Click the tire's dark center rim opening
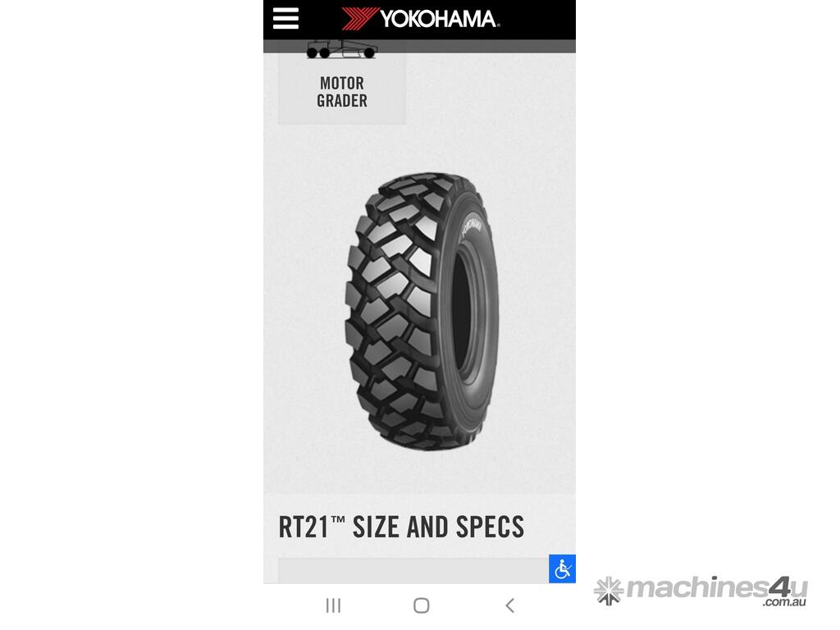 462,313
